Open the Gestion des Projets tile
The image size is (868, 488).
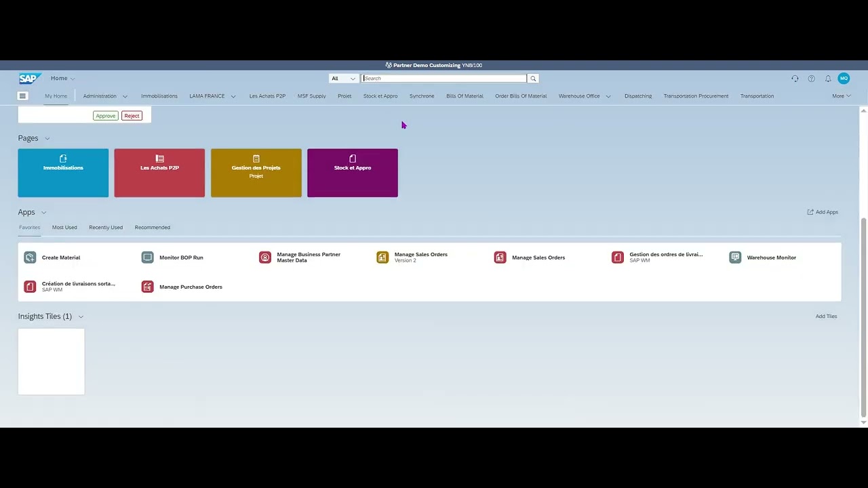[256, 173]
